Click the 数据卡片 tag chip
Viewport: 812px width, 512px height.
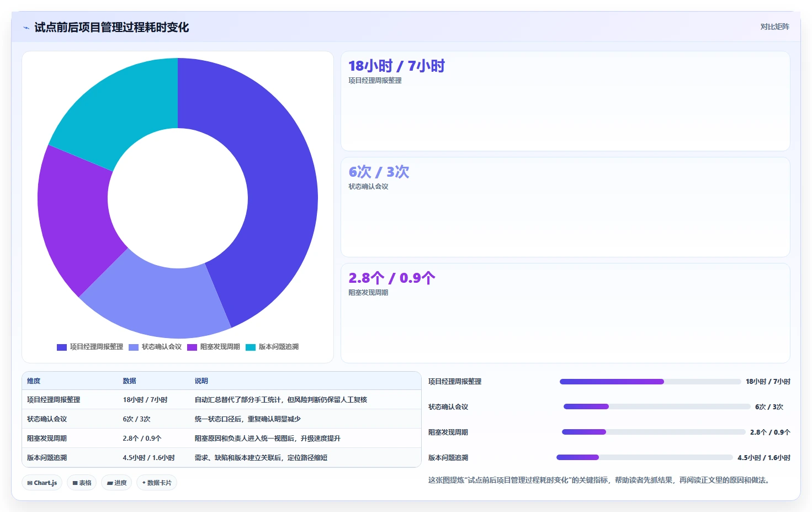point(157,483)
